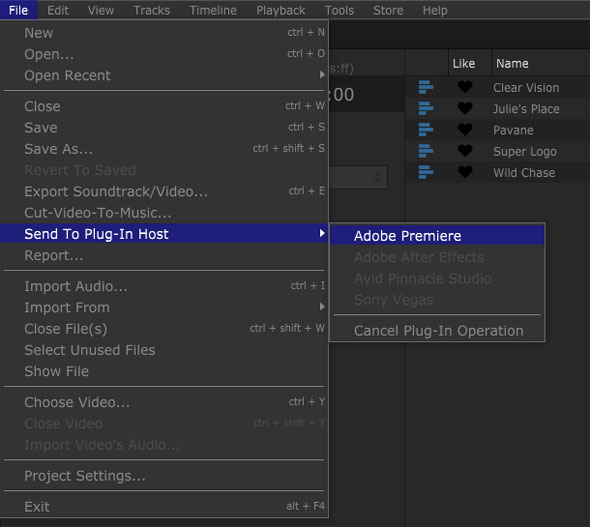The image size is (590, 527).
Task: Click the track icon for Super Logo
Action: click(x=426, y=151)
